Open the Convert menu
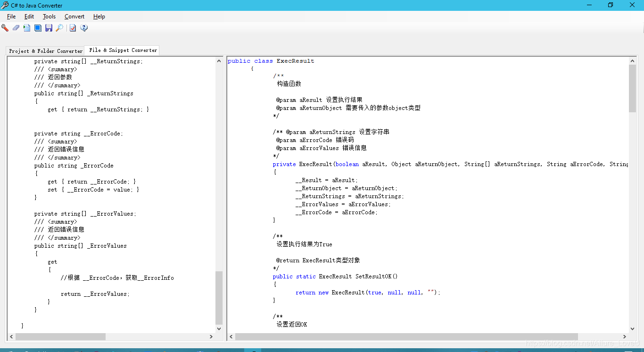 74,16
